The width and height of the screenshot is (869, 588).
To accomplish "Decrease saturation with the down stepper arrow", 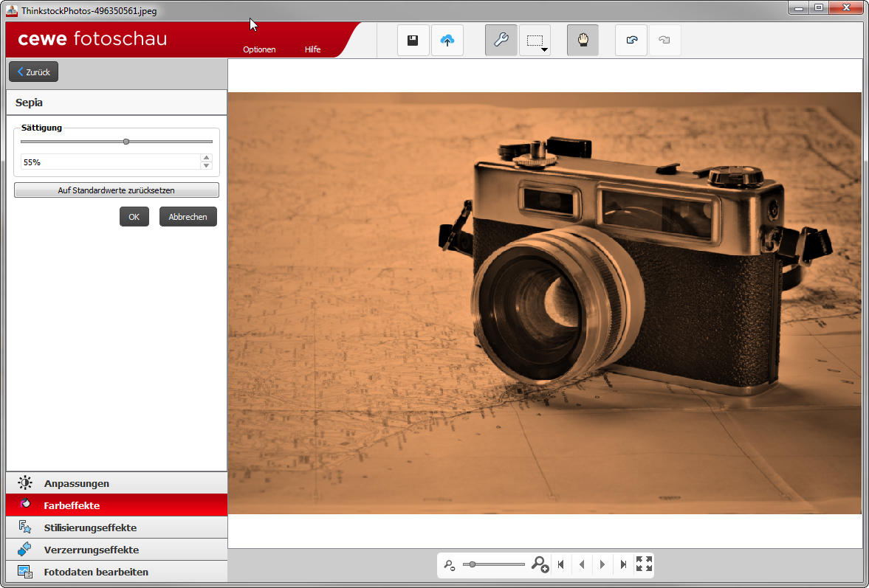I will pyautogui.click(x=207, y=165).
